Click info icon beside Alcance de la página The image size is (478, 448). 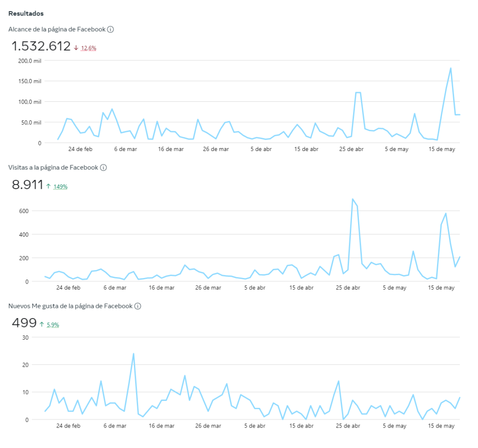pos(111,29)
